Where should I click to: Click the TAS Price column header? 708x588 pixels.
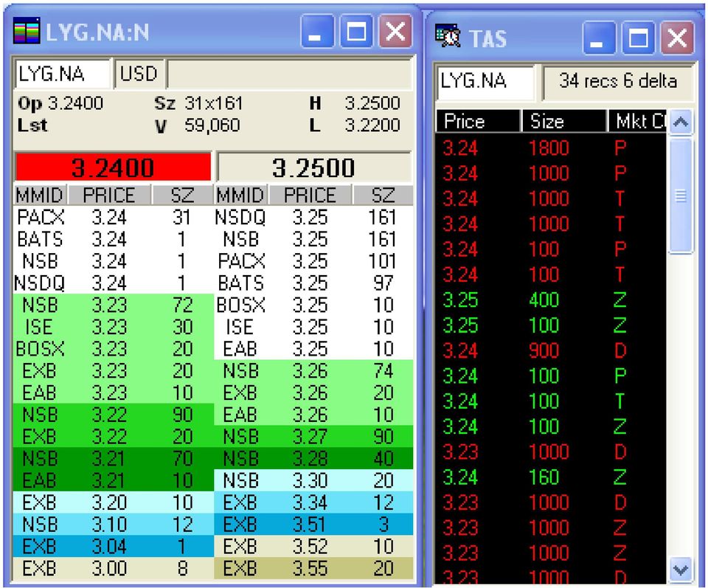pos(478,122)
